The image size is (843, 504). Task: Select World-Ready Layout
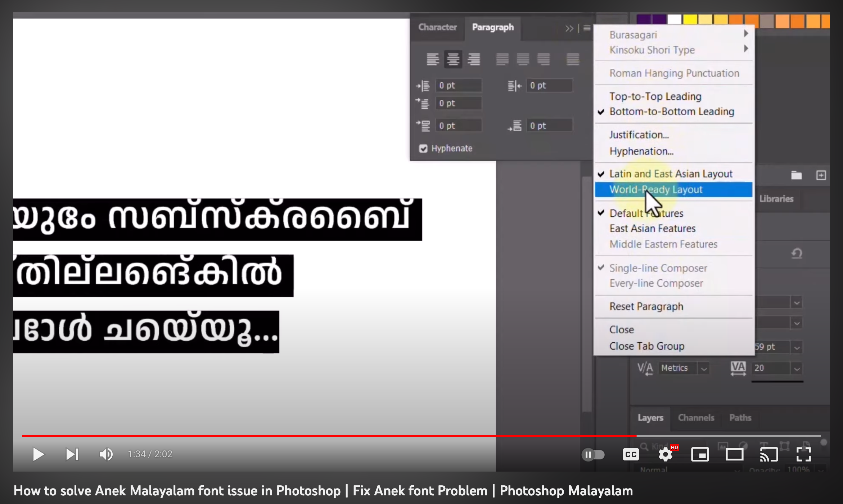[673, 189]
